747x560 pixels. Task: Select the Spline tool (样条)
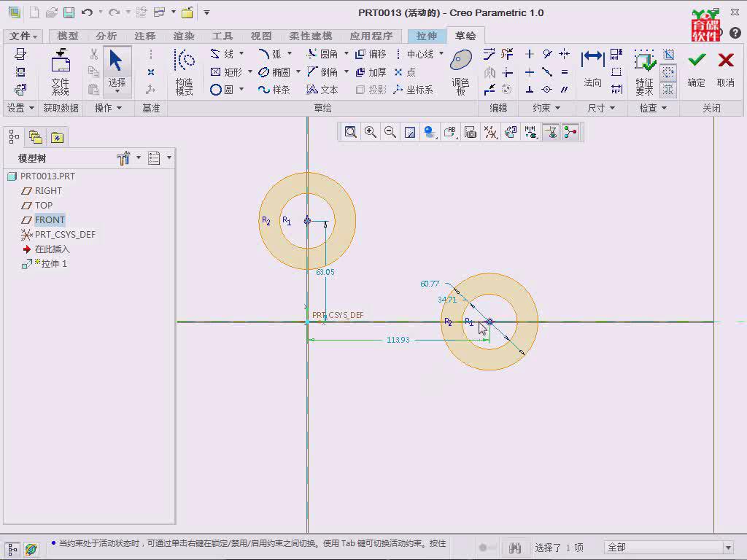pos(274,90)
